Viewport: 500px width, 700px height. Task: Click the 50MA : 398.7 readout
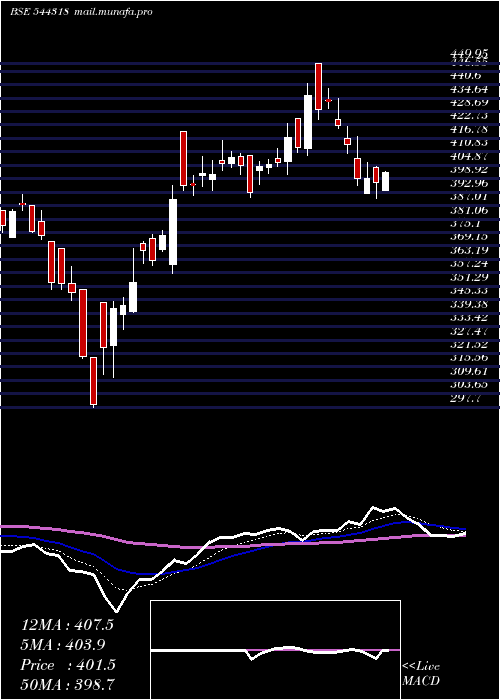pos(67,685)
